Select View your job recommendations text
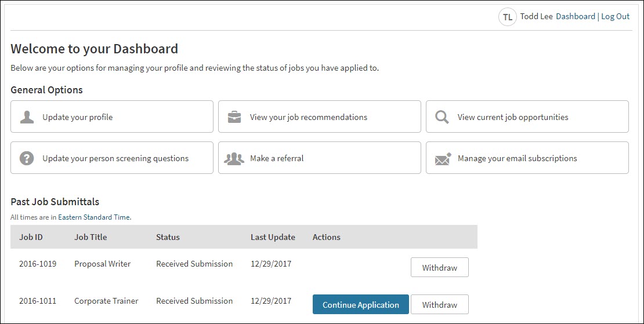Screen dimensions: 644x324 click(308, 117)
